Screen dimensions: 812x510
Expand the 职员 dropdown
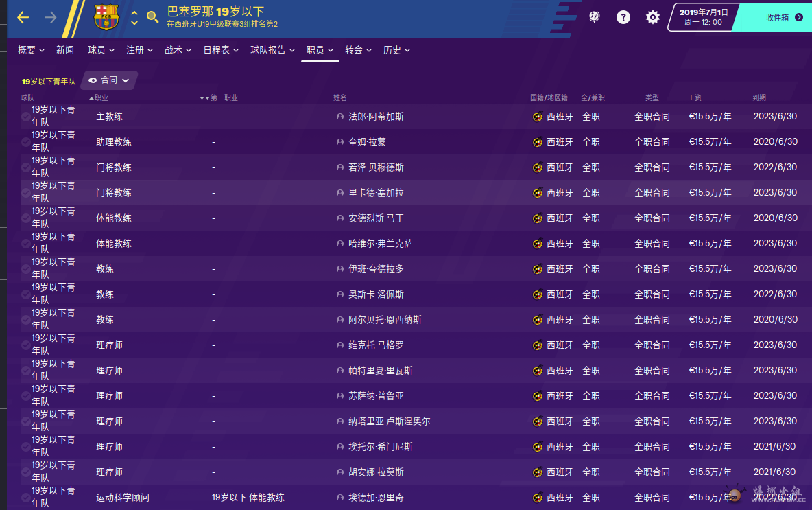pos(320,50)
